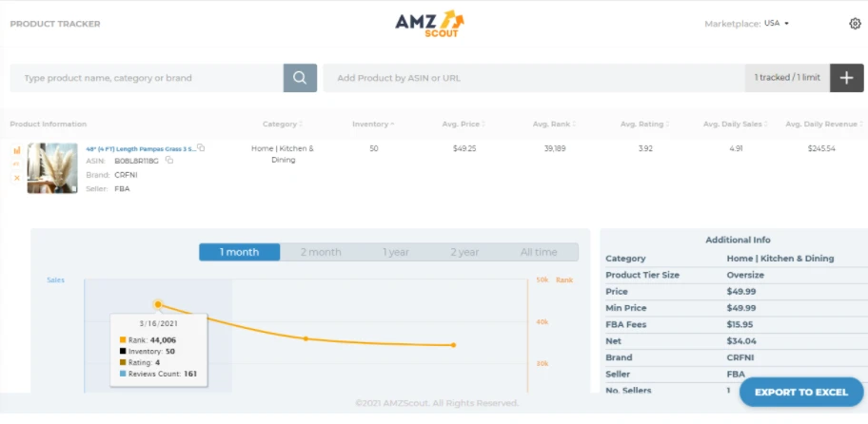Click the blue Reviews Count swatch in tooltip
The height and width of the screenshot is (424, 868).
(123, 374)
